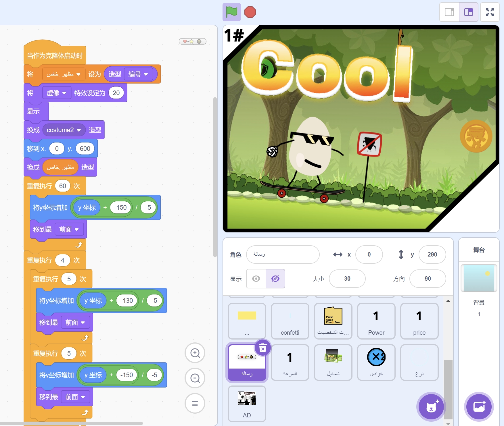The width and height of the screenshot is (504, 426).
Task: Open the 虚像 effect dropdown
Action: (57, 93)
